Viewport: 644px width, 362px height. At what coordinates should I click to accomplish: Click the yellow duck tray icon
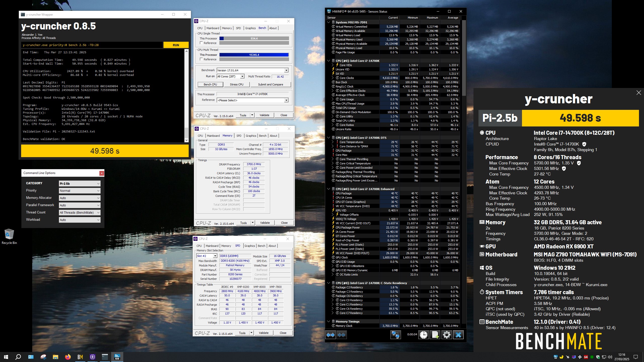[561, 357]
